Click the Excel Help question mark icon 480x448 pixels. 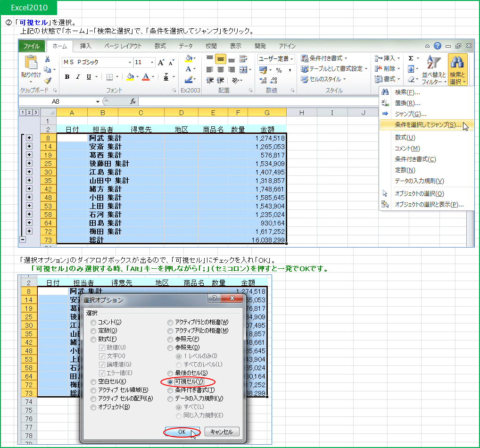438,46
